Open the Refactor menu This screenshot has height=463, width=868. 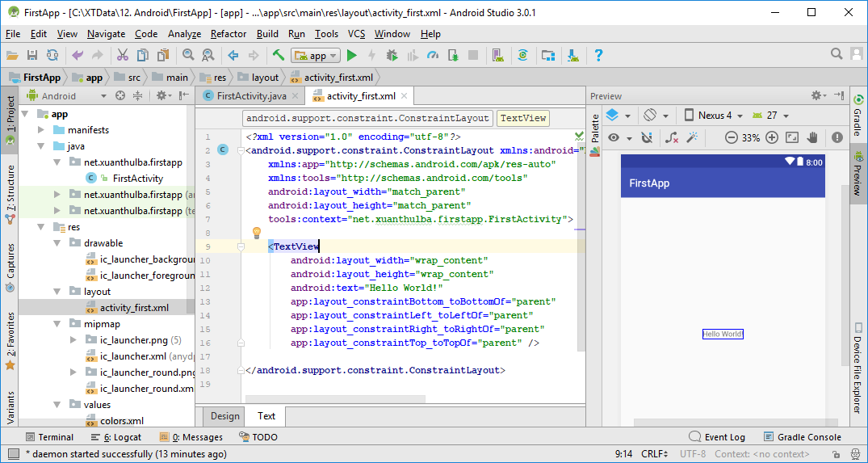(x=228, y=34)
